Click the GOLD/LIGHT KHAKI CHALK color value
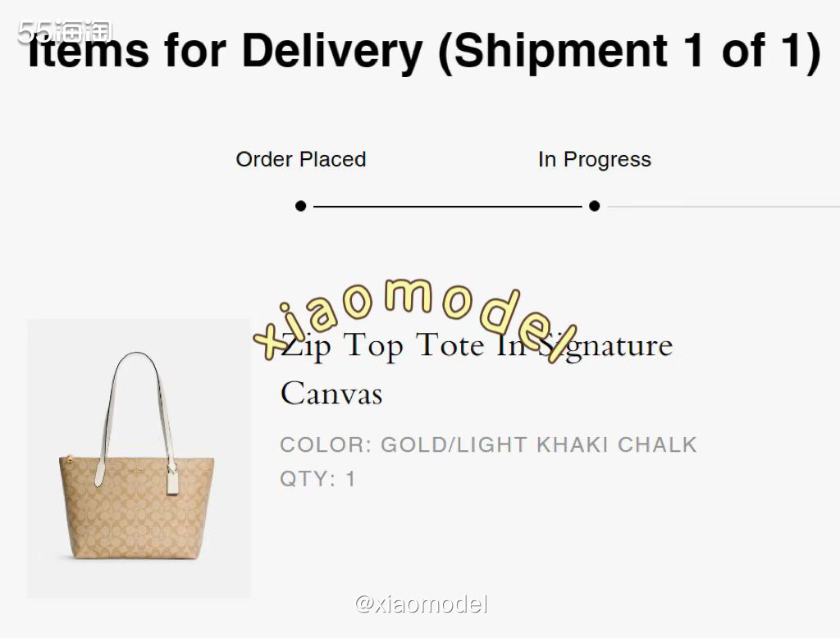840x638 pixels. pos(539,445)
